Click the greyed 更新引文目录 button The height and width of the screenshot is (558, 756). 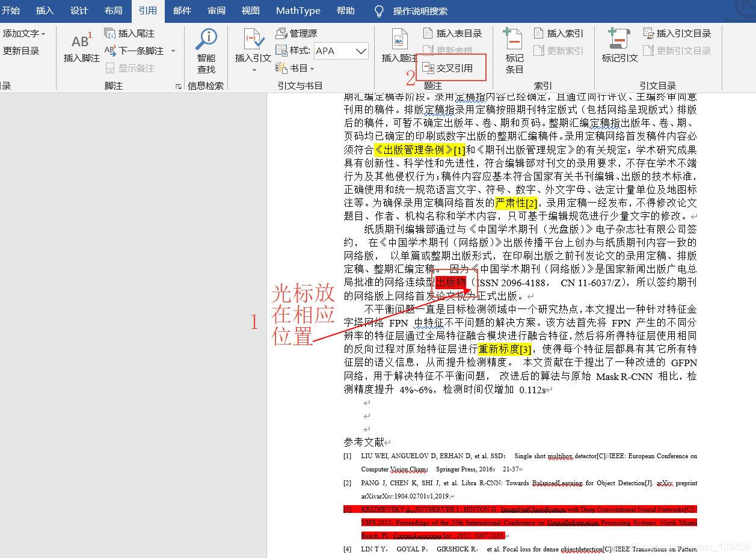click(x=677, y=51)
